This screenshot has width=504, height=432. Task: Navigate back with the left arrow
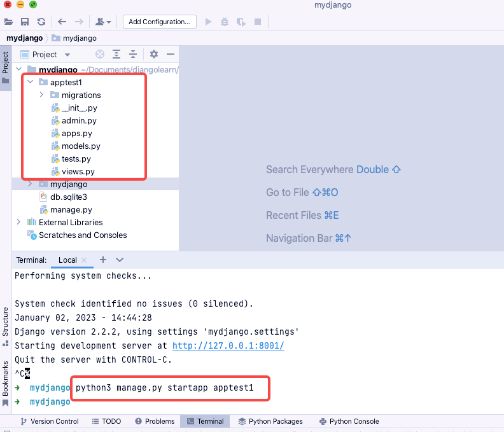(62, 22)
